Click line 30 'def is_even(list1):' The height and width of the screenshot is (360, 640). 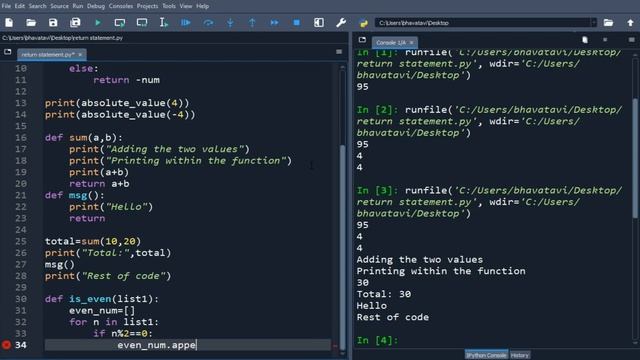(102, 299)
